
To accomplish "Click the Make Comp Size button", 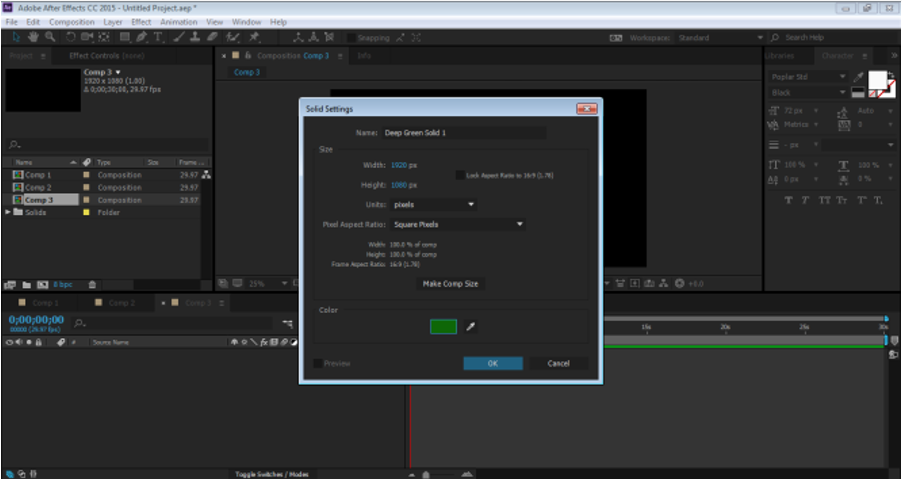I will [x=450, y=284].
